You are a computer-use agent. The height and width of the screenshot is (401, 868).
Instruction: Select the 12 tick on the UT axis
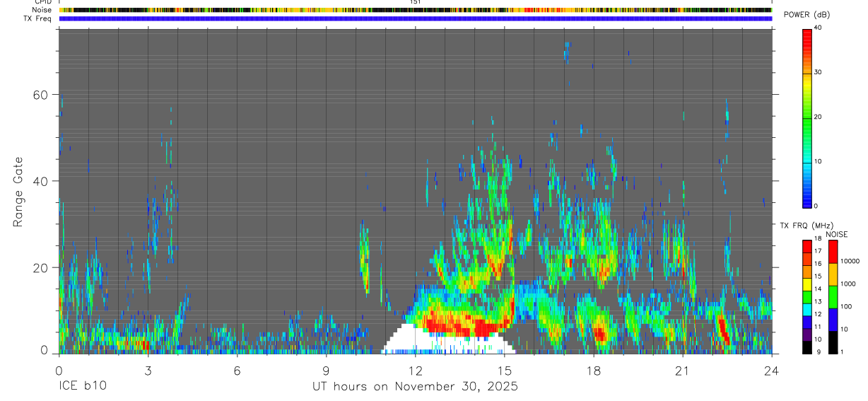point(415,369)
